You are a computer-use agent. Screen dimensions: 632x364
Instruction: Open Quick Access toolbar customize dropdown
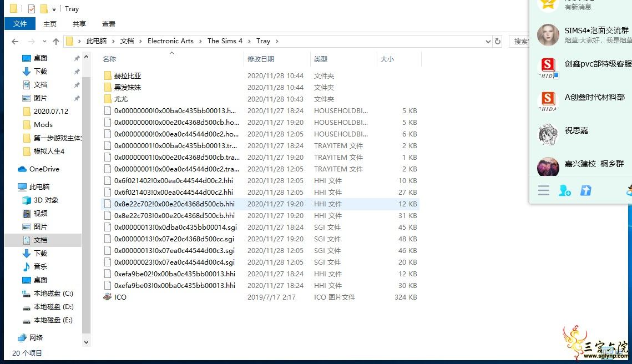coord(54,9)
